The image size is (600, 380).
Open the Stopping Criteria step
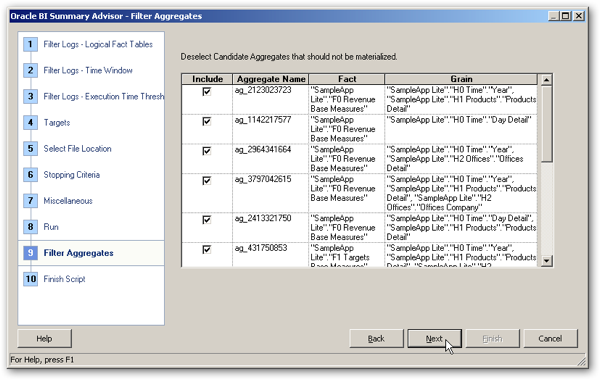coord(72,175)
